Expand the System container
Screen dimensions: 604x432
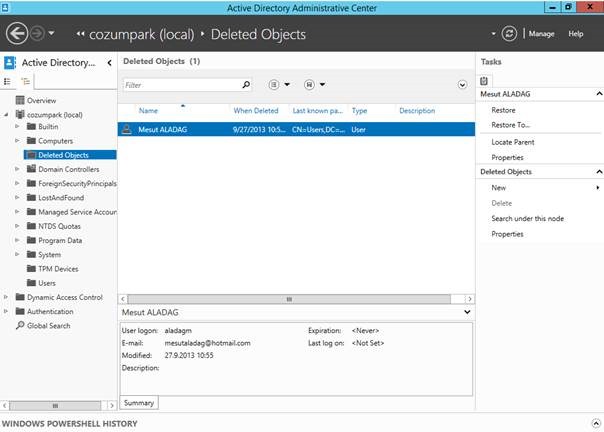click(x=17, y=254)
